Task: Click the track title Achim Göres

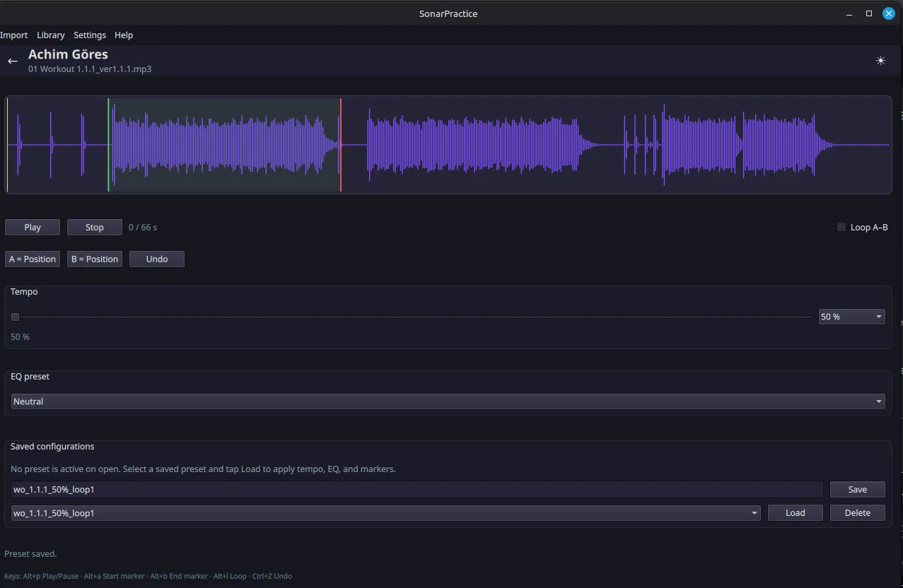Action: [68, 54]
